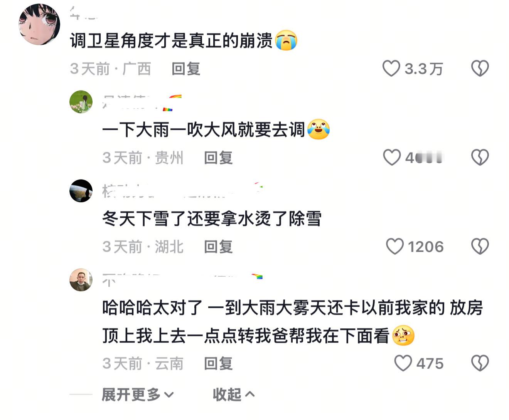Image resolution: width=509 pixels, height=420 pixels.
Task: Open the 云南 commenter's username
Action: [x=182, y=280]
